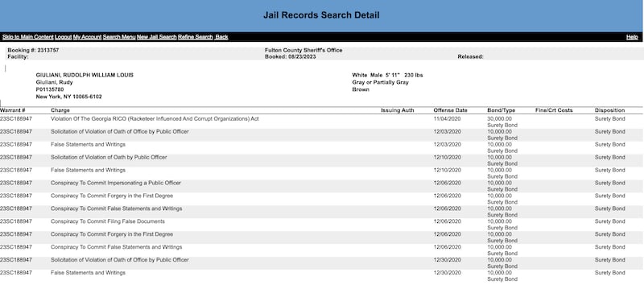Screen dimensions: 644x293
Task: Click the Released: label
Action: tap(471, 56)
